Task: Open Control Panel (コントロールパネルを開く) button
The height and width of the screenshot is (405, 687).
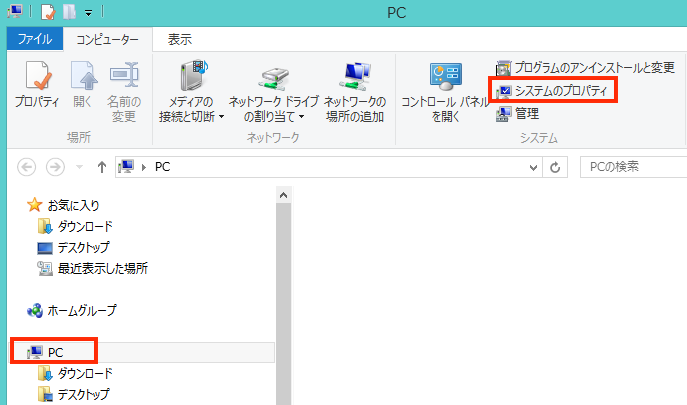Action: [445, 92]
